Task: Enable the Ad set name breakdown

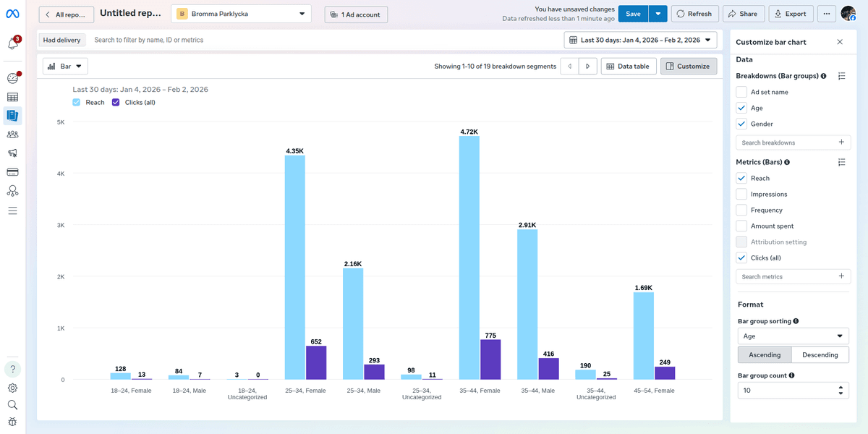Action: pyautogui.click(x=741, y=92)
